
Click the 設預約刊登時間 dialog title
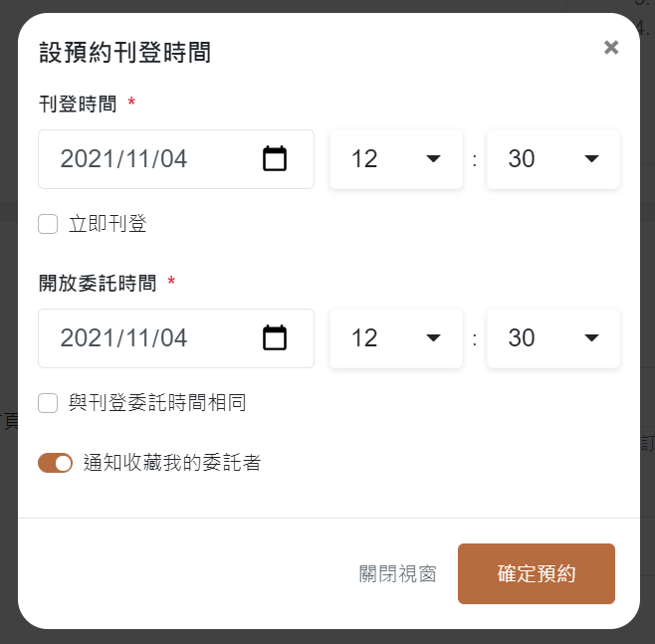coord(124,53)
